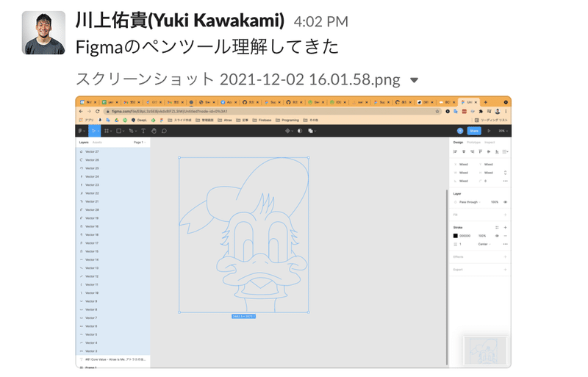Toggle stroke visibility eye icon
The image size is (588, 377).
(497, 236)
